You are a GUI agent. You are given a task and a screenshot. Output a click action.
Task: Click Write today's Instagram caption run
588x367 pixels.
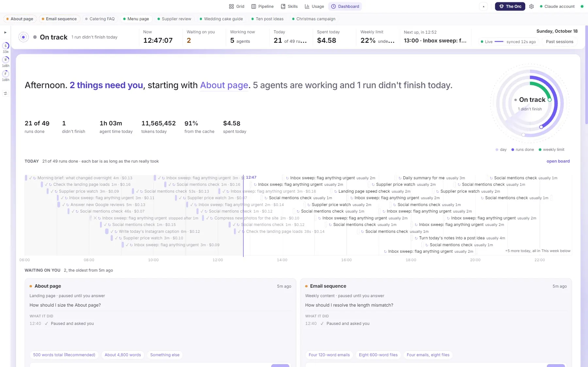(153, 231)
